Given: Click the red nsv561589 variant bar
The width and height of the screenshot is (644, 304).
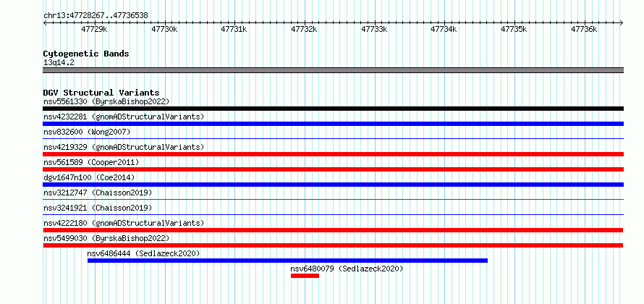Looking at the screenshot, I should point(333,169).
